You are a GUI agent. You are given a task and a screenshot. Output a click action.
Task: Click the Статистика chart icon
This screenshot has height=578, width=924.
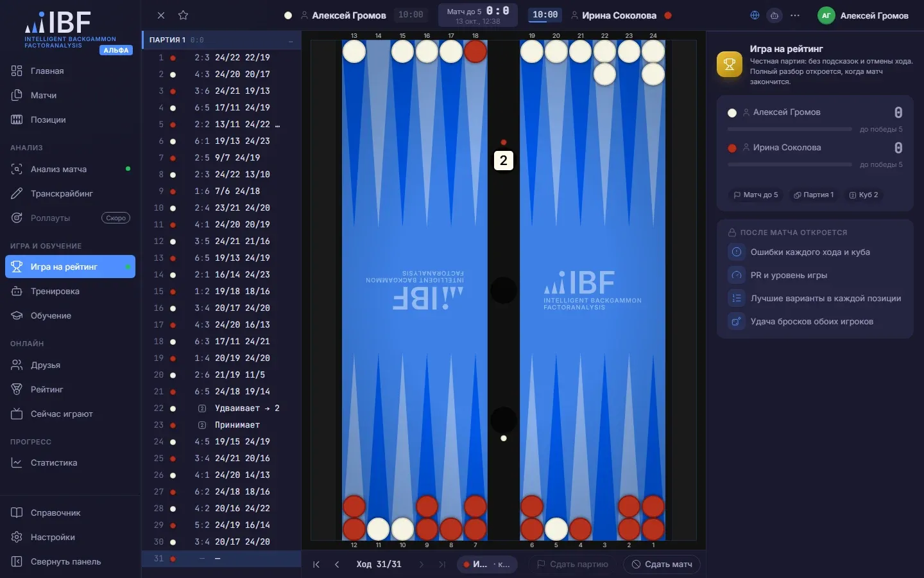[17, 462]
